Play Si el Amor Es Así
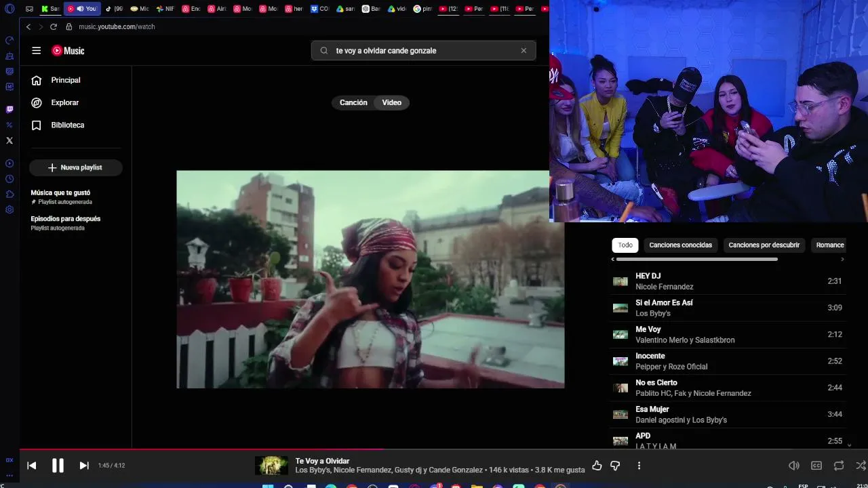Screen dimensions: 868x488 727,308
